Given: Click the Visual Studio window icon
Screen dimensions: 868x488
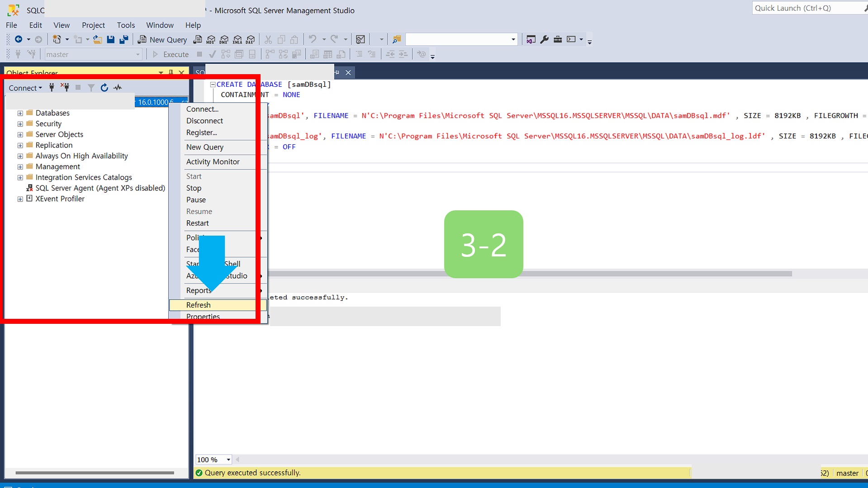Looking at the screenshot, I should pyautogui.click(x=531, y=39).
